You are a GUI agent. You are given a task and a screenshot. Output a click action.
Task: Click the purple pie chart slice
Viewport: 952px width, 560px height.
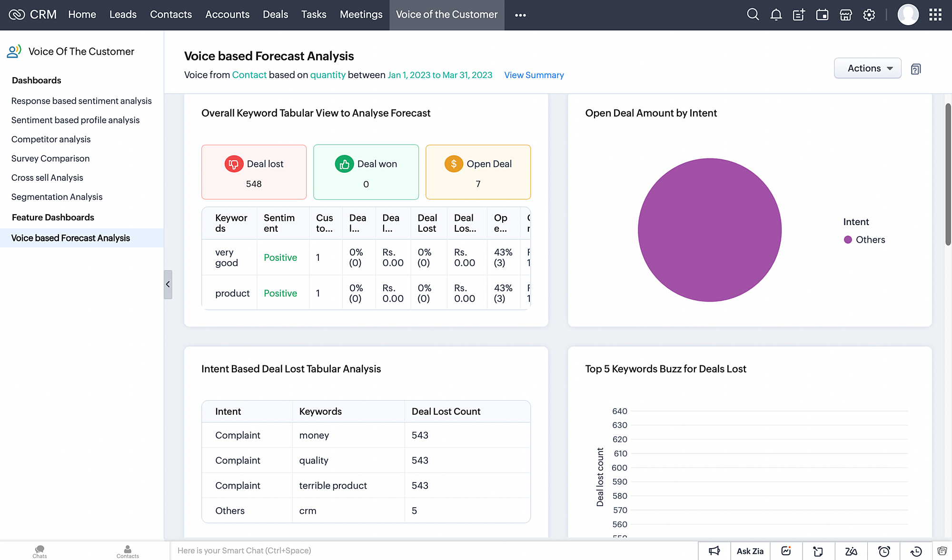709,230
